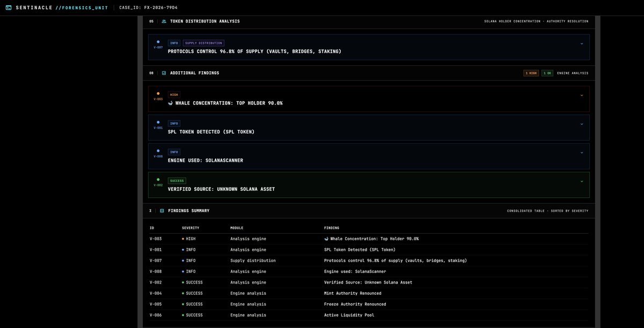Click the Severity column header
Screen dimensions: 644x328
(x=191, y=228)
